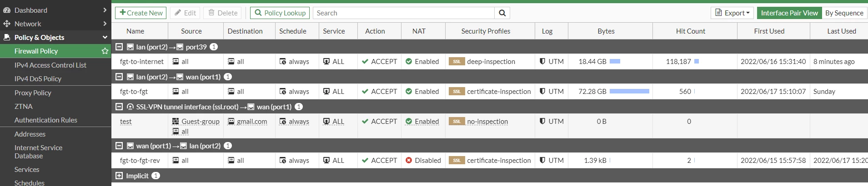Select the fgt-to-fgt policy name

pyautogui.click(x=134, y=91)
